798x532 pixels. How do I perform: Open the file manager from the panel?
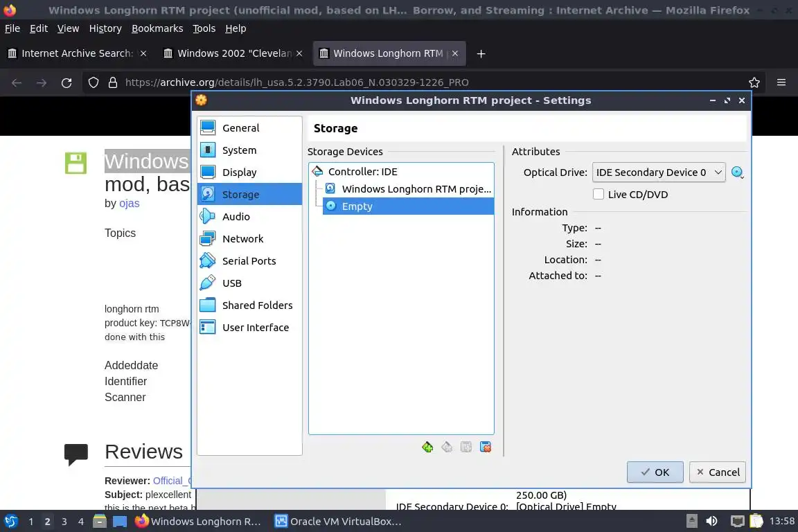tap(100, 521)
